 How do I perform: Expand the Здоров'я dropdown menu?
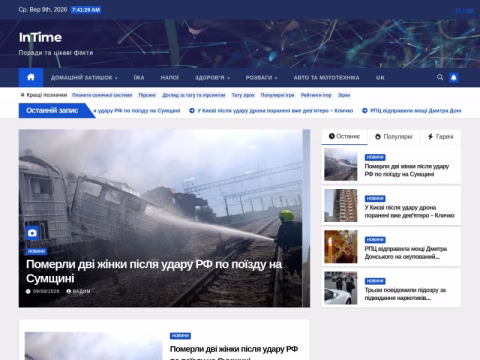(212, 78)
